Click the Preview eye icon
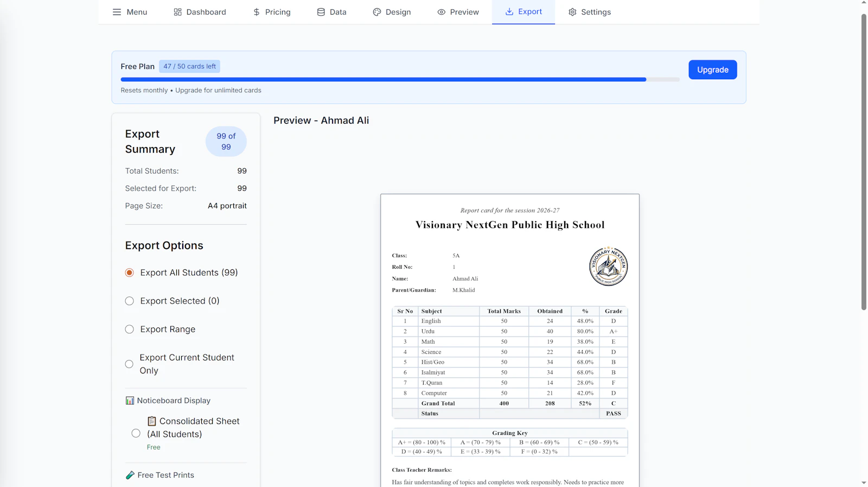The width and height of the screenshot is (868, 487). 442,12
